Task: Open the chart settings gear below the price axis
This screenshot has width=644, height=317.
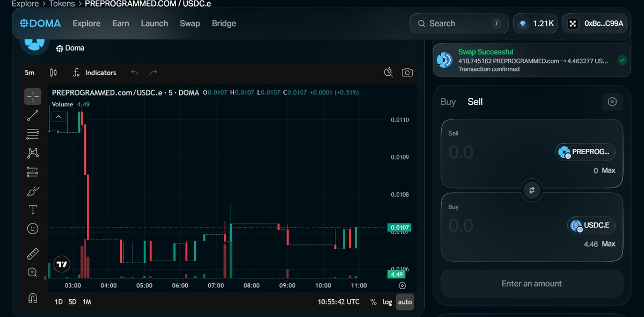Action: 402,286
